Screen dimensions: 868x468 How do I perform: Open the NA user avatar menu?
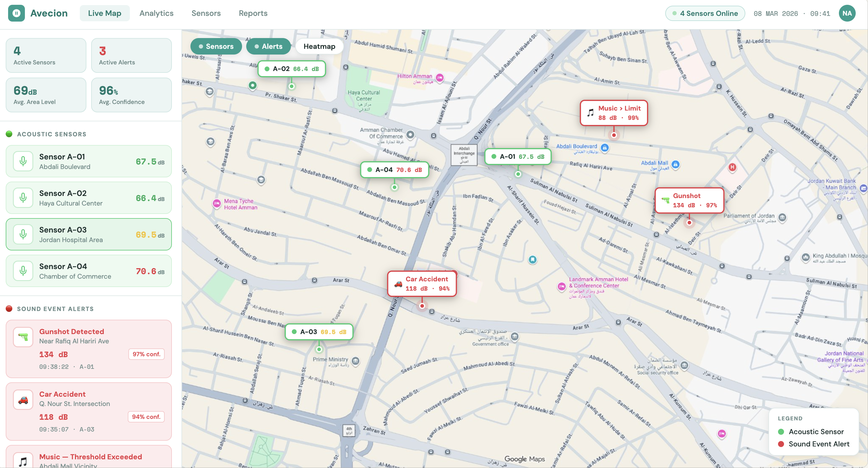847,13
